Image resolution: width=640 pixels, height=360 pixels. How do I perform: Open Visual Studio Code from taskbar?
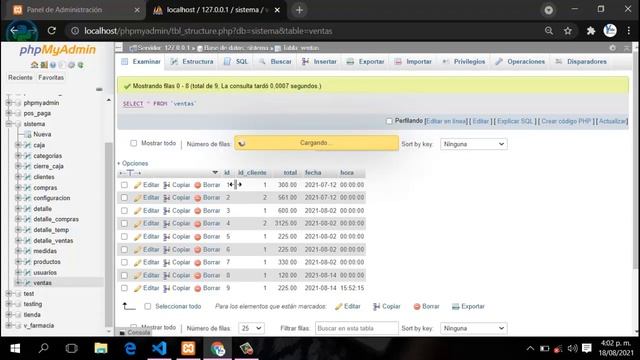[x=159, y=348]
